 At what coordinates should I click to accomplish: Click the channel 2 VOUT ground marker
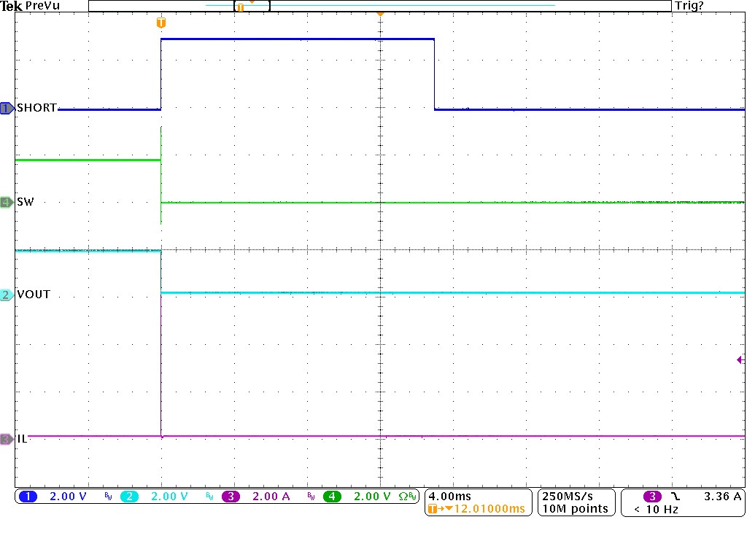pos(7,295)
